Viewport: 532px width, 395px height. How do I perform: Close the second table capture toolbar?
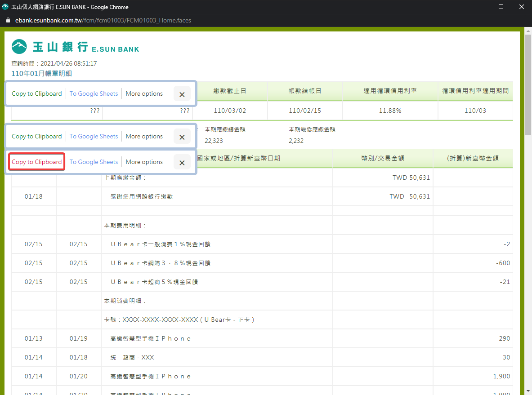point(182,137)
